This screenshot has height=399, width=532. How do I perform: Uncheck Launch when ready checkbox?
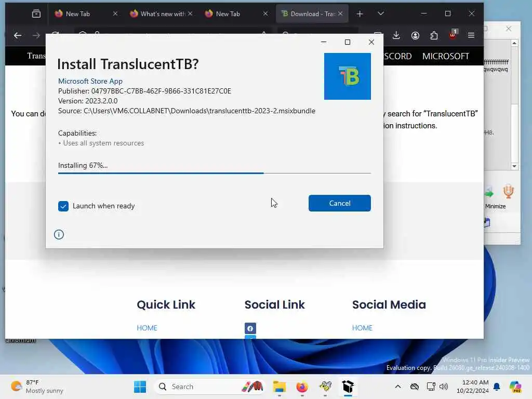point(63,206)
